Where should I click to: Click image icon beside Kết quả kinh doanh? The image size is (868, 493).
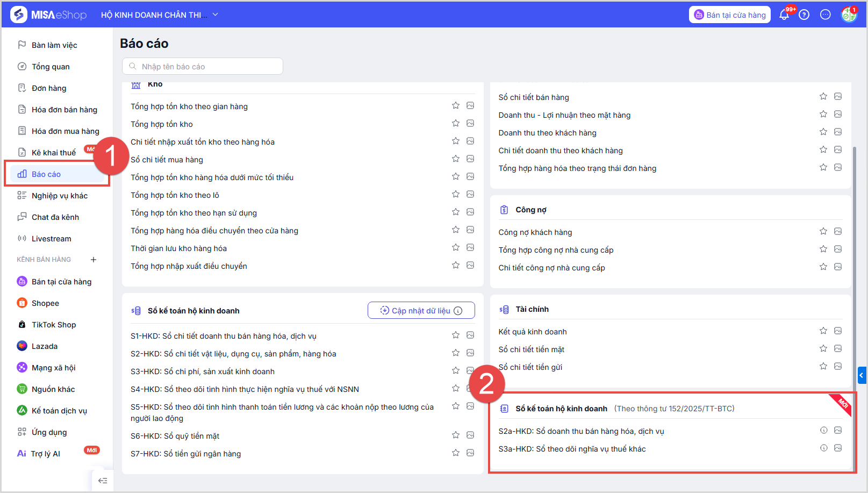(x=838, y=331)
